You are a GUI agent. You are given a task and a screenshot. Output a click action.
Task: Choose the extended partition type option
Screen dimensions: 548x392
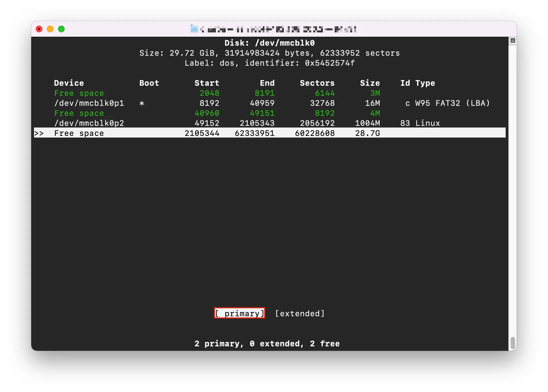click(300, 313)
